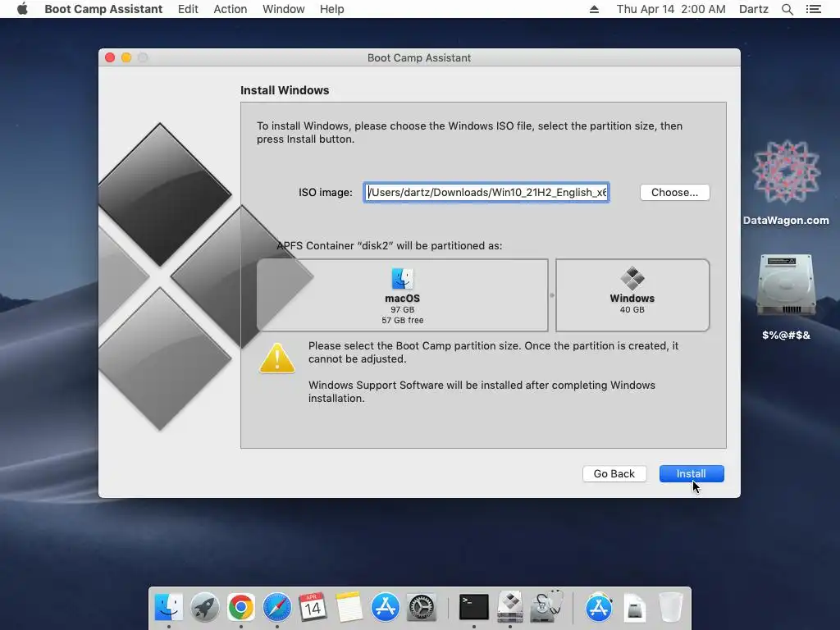Click the Boot Camp diamond icon in Windows partition

tap(632, 278)
